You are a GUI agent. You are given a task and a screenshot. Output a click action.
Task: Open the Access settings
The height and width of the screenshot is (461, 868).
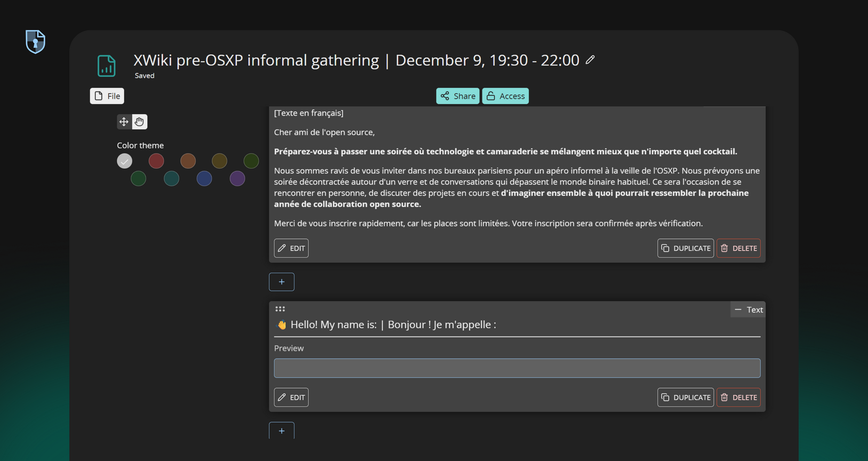[505, 96]
